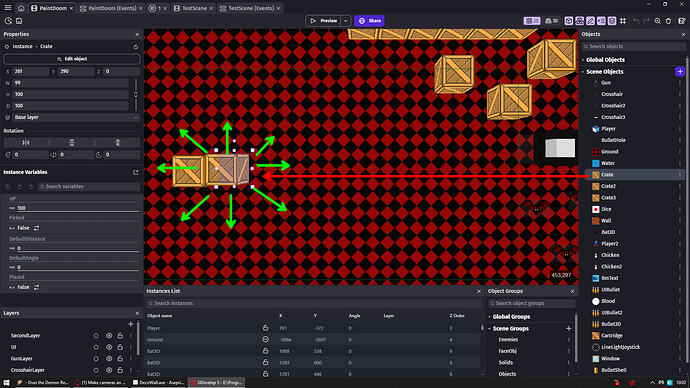690x388 pixels.
Task: Open the Base layer dropdown
Action: (76, 117)
